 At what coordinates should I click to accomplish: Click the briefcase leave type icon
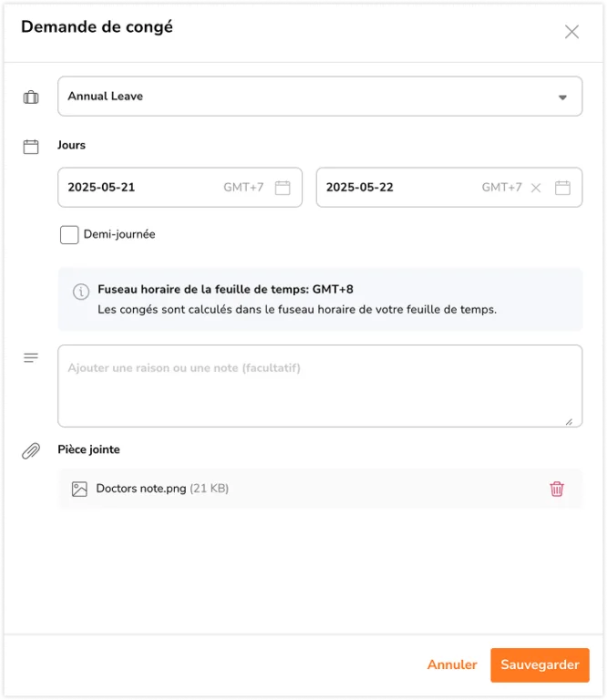click(x=31, y=97)
